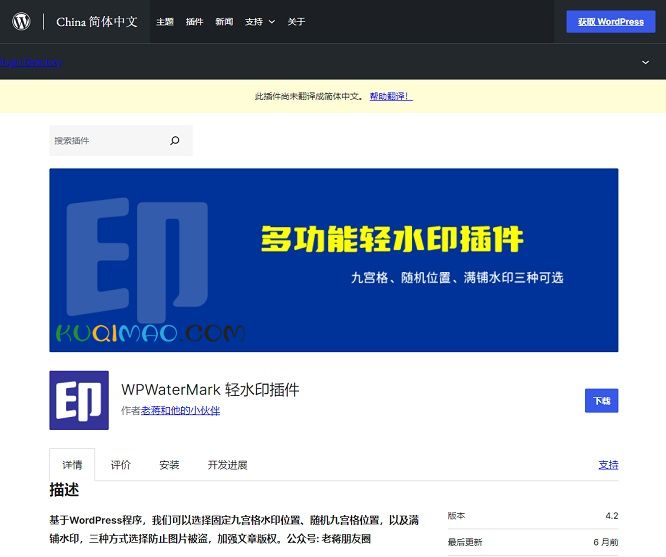Screen dimensions: 666x557
Task: Click the 下载 download button
Action: (601, 401)
